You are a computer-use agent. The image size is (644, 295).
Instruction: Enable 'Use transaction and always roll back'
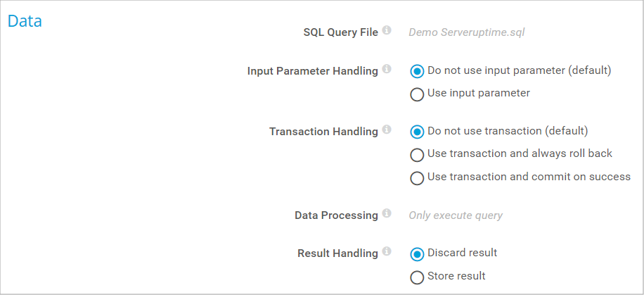click(417, 154)
